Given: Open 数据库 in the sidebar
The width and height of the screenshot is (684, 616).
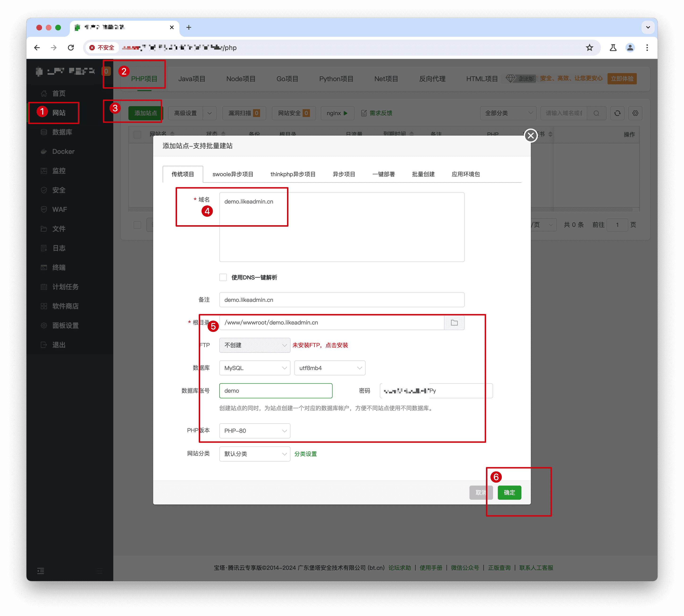Looking at the screenshot, I should 62,132.
